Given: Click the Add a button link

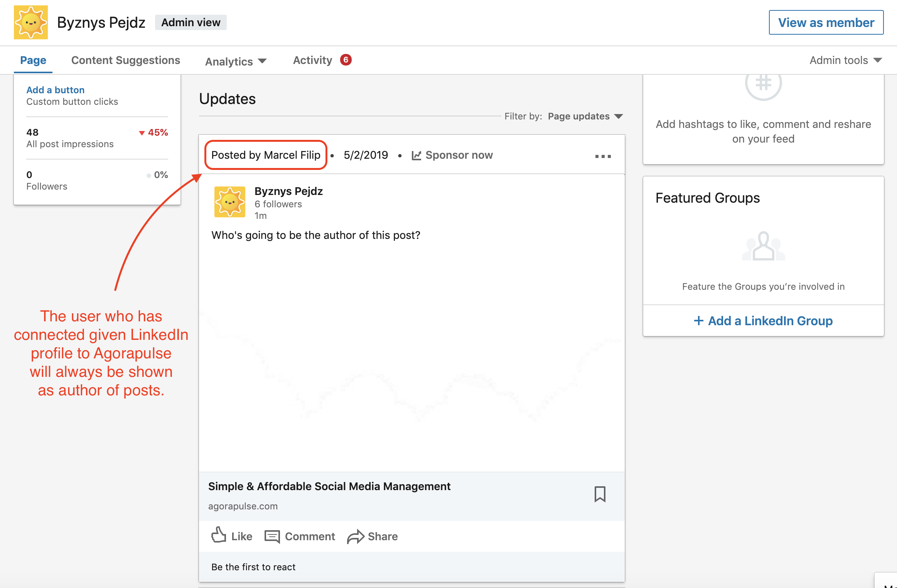Looking at the screenshot, I should coord(56,90).
